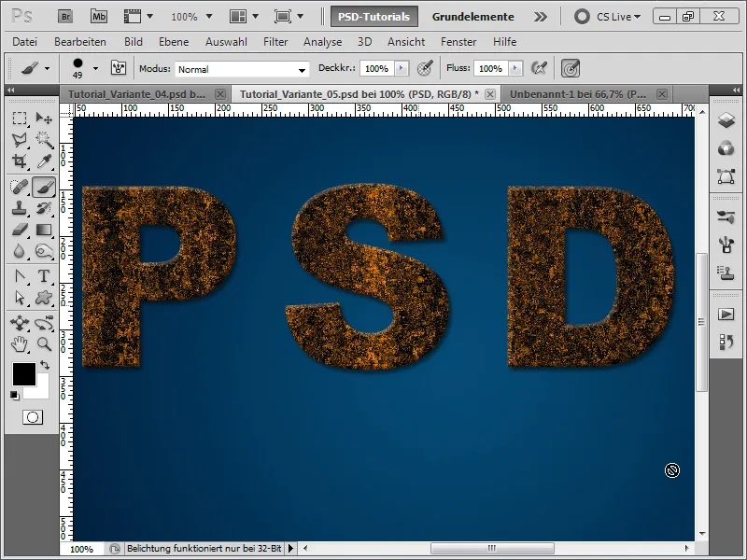The height and width of the screenshot is (560, 747).
Task: Toggle the Brush panel from options bar
Action: coord(119,68)
